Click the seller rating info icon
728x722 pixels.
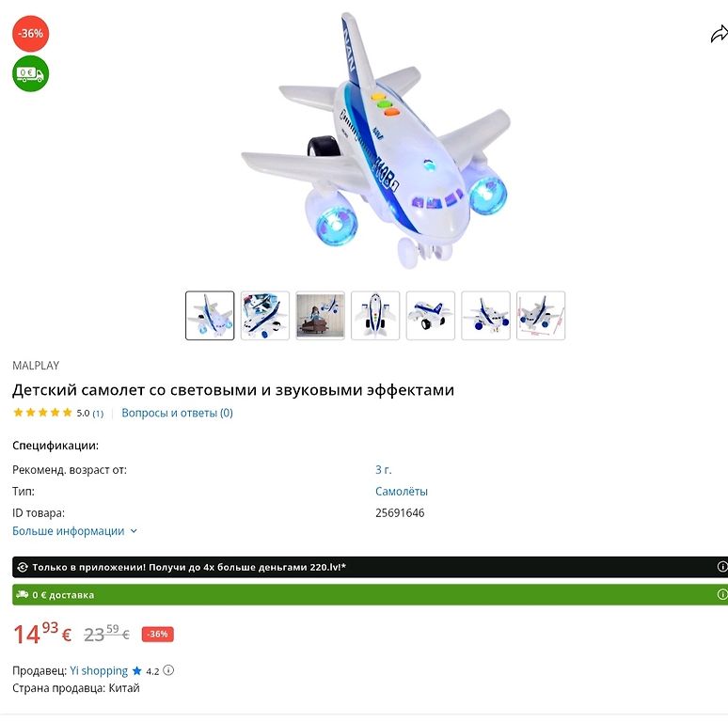pos(168,670)
